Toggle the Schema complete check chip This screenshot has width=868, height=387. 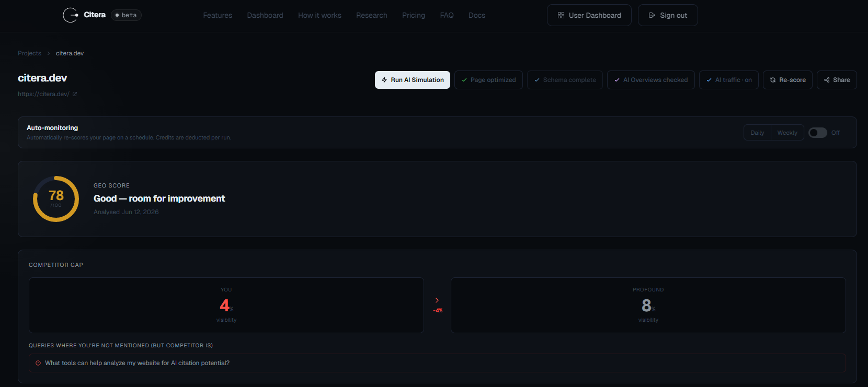point(565,80)
